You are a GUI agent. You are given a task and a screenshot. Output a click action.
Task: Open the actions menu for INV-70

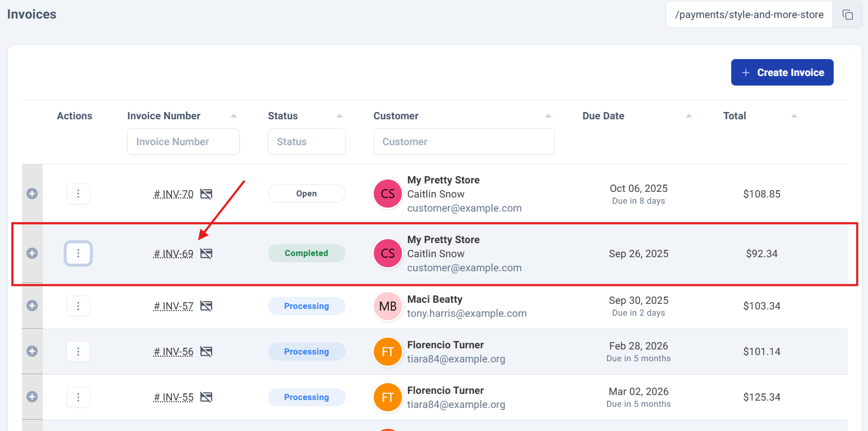click(x=78, y=194)
